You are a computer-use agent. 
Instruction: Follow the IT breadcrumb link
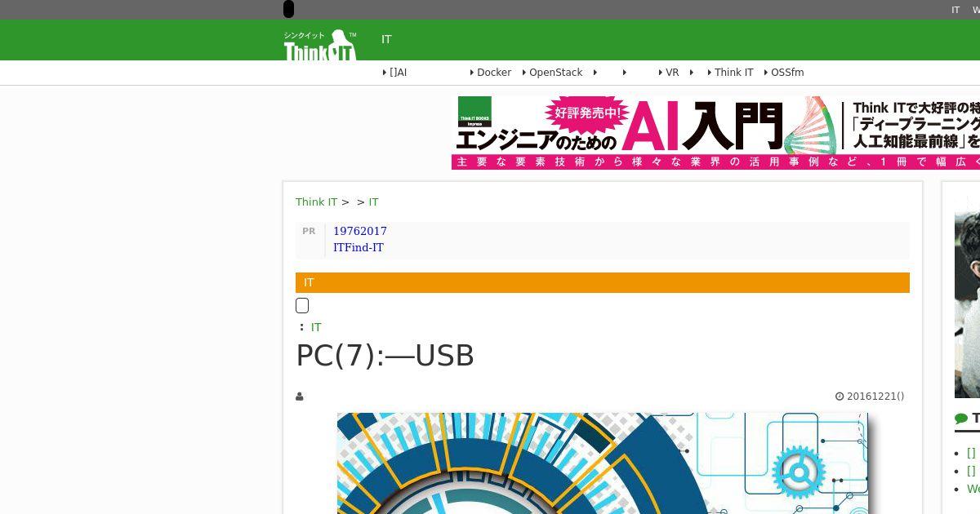[x=373, y=202]
